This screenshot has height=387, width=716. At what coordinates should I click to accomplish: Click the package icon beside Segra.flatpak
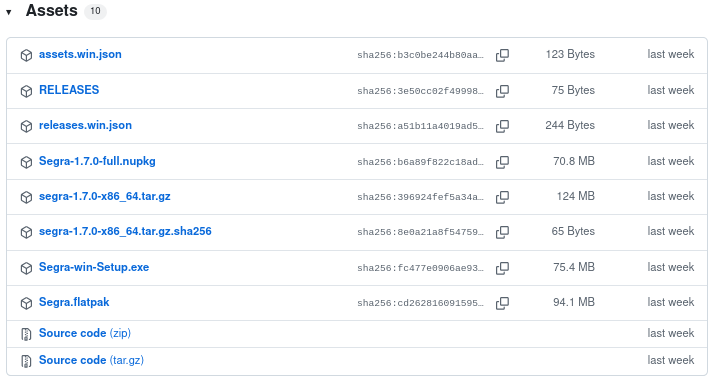26,303
